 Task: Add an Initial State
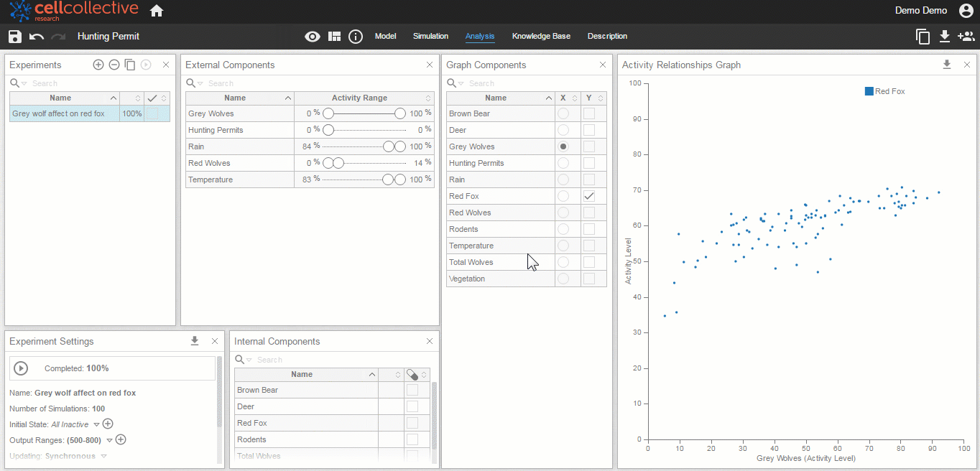(108, 424)
